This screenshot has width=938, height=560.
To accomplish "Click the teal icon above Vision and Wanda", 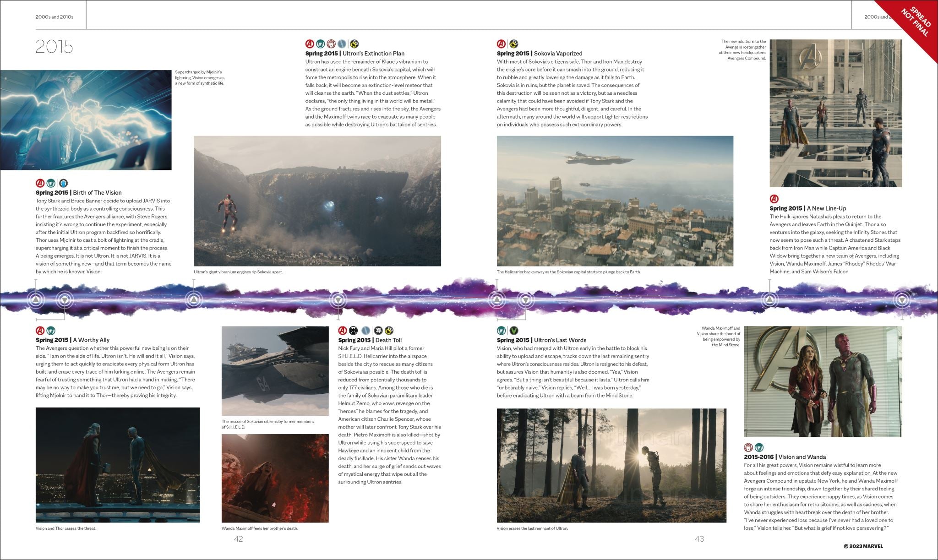I will [x=759, y=447].
